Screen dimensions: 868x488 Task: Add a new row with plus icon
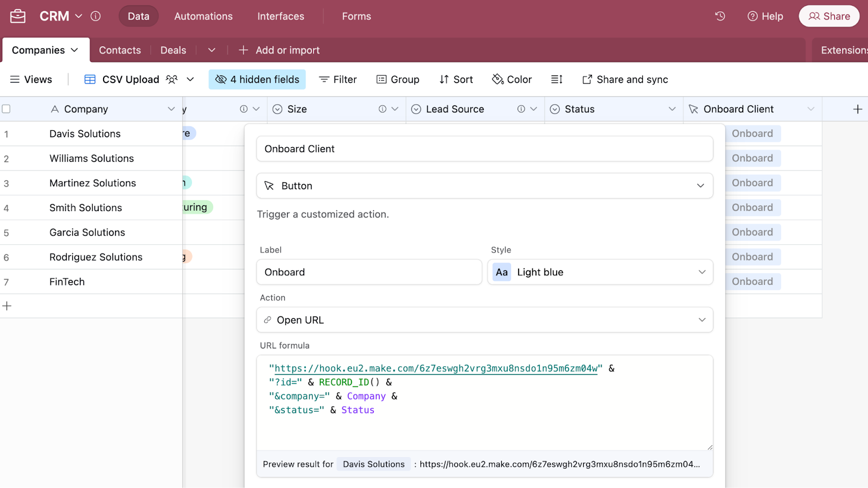(x=7, y=306)
